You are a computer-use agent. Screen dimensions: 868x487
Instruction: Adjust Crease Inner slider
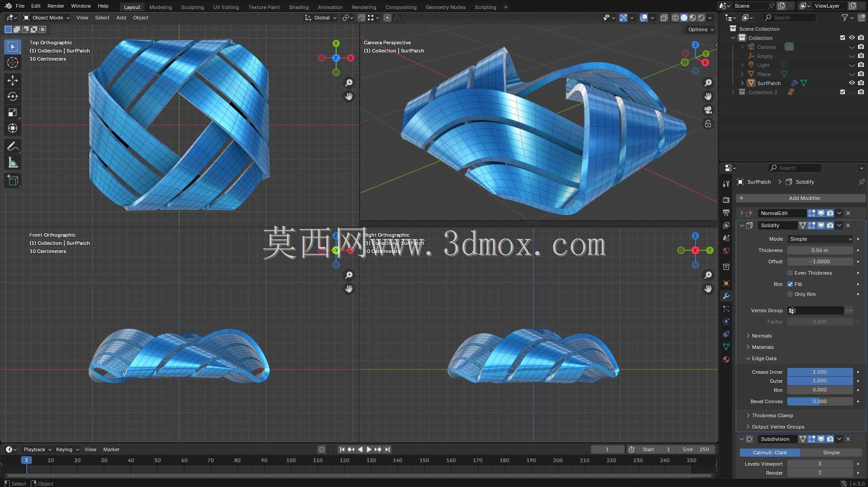click(x=820, y=372)
